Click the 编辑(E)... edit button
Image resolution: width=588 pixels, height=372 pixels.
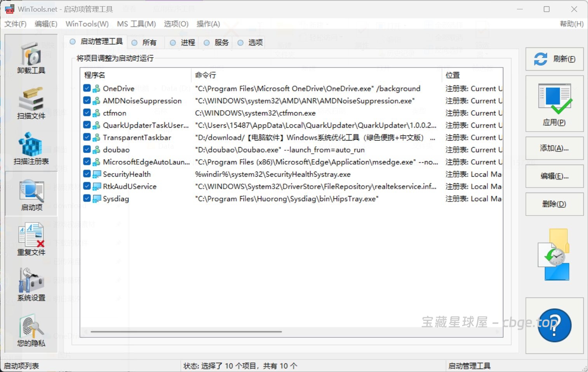point(555,176)
